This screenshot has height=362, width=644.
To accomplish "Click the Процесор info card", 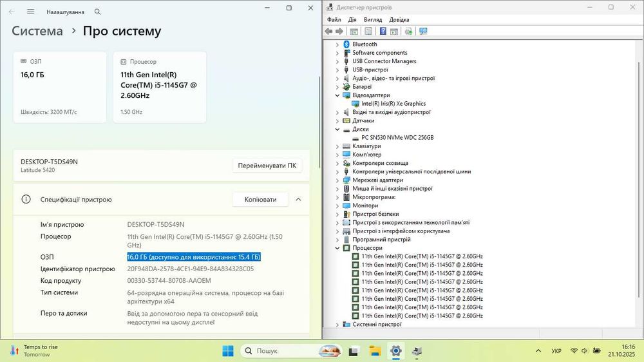I will (x=160, y=87).
